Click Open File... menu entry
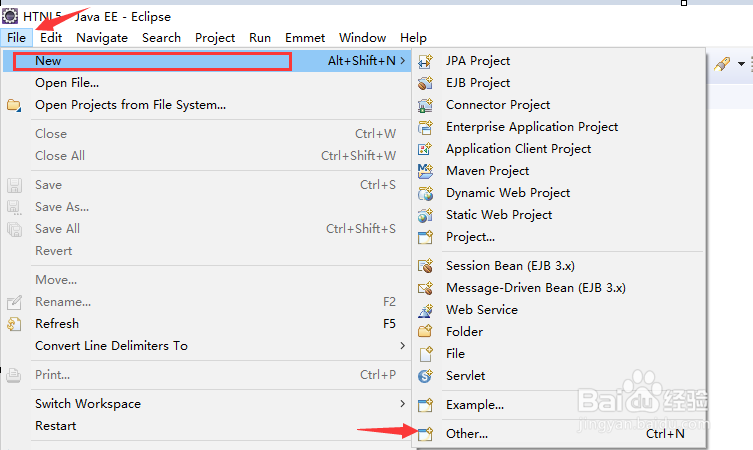This screenshot has width=753, height=450. point(67,83)
